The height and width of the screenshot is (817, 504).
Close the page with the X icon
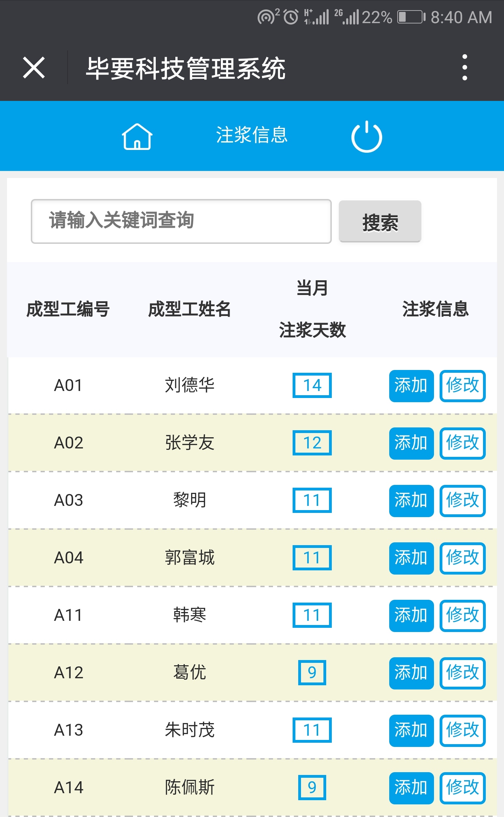tap(34, 68)
